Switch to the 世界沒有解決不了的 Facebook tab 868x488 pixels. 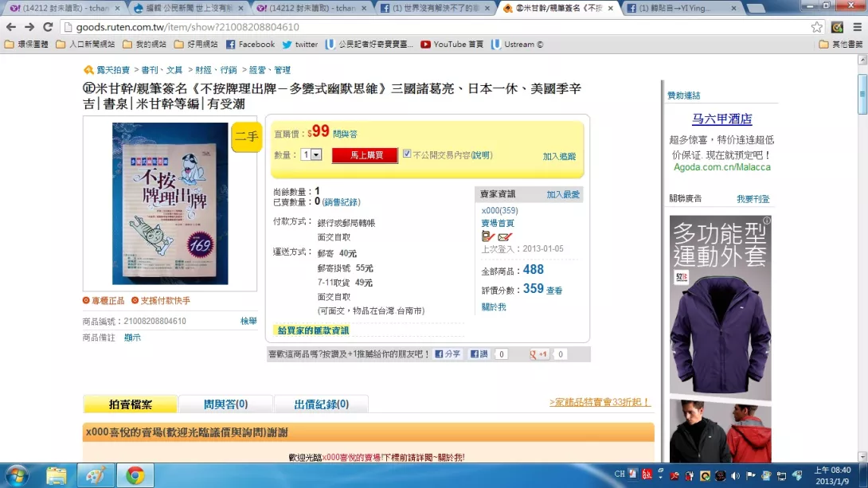pyautogui.click(x=436, y=8)
